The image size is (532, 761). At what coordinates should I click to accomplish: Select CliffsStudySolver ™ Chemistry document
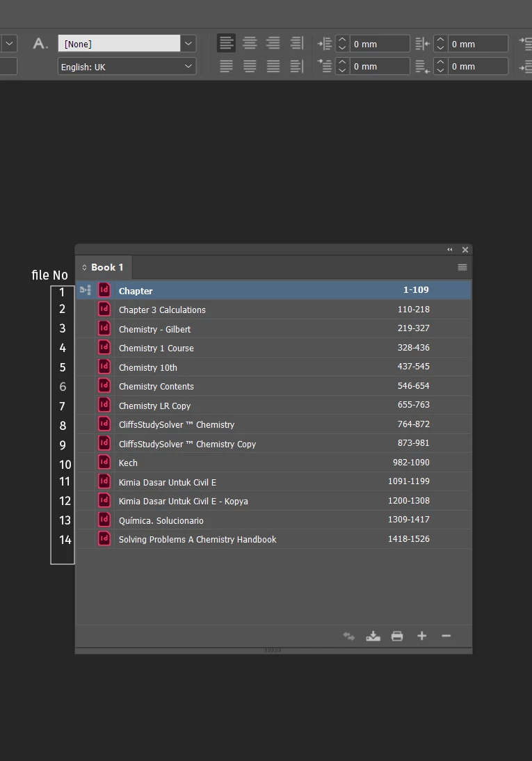(x=273, y=424)
